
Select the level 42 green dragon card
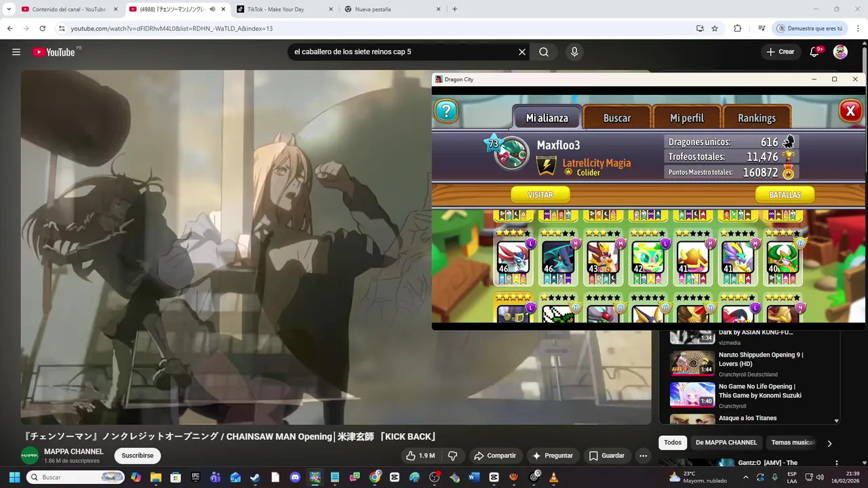coord(648,258)
